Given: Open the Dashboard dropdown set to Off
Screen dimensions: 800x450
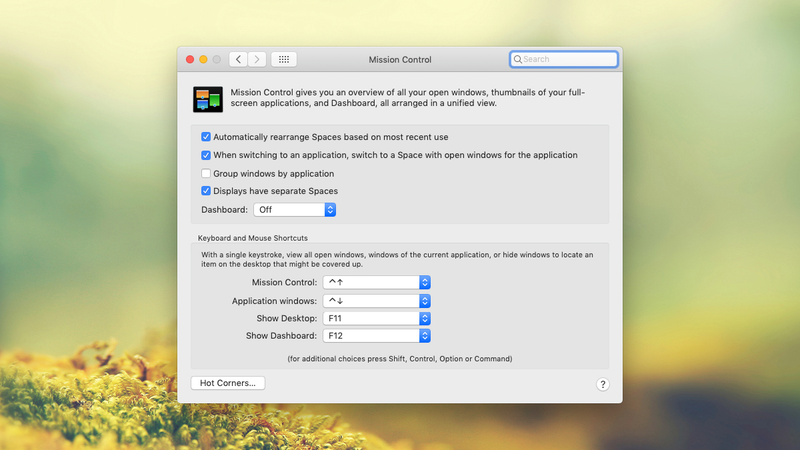Looking at the screenshot, I should pos(294,210).
